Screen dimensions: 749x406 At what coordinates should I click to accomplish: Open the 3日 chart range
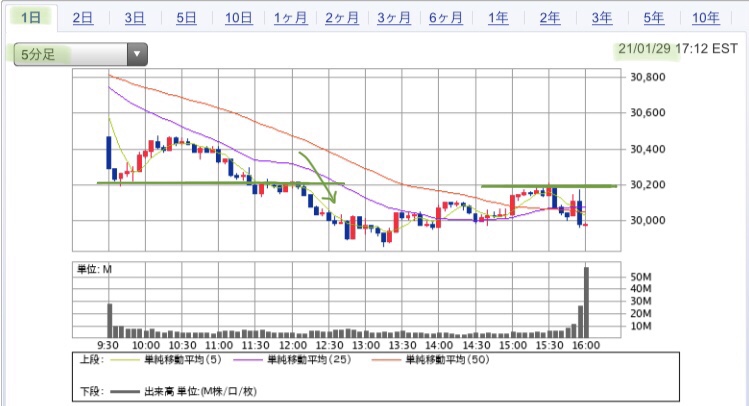click(135, 18)
